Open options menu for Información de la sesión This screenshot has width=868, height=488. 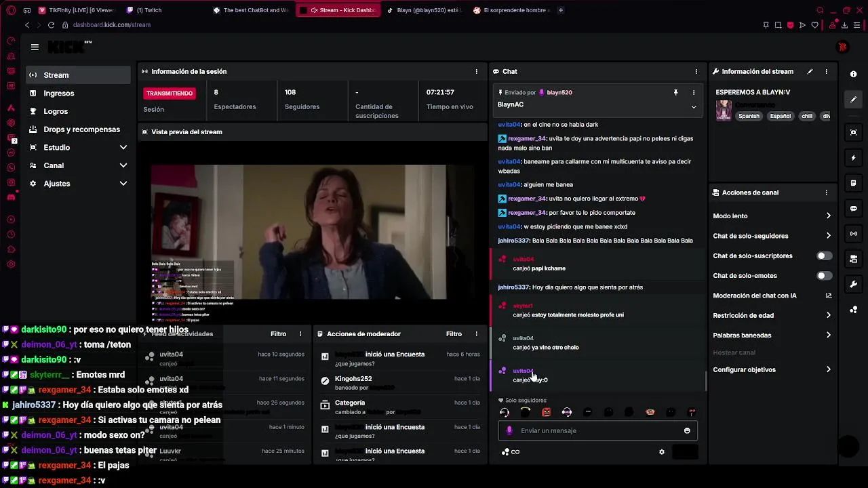click(476, 71)
